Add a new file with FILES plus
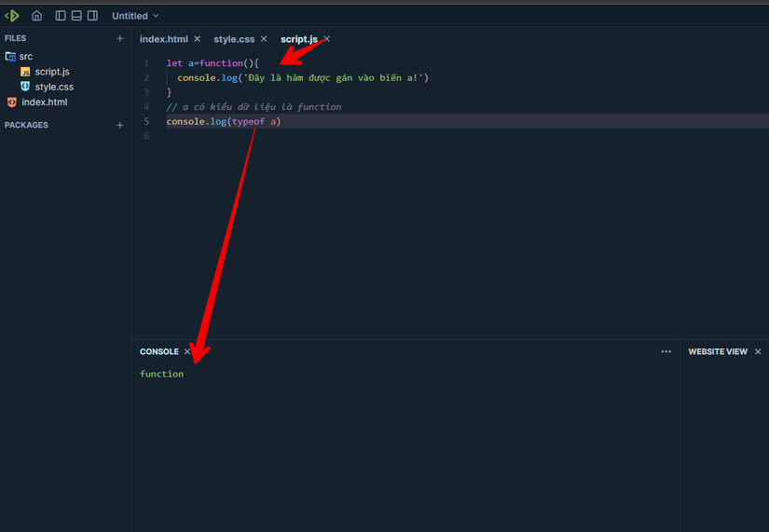The width and height of the screenshot is (769, 532). pos(119,38)
